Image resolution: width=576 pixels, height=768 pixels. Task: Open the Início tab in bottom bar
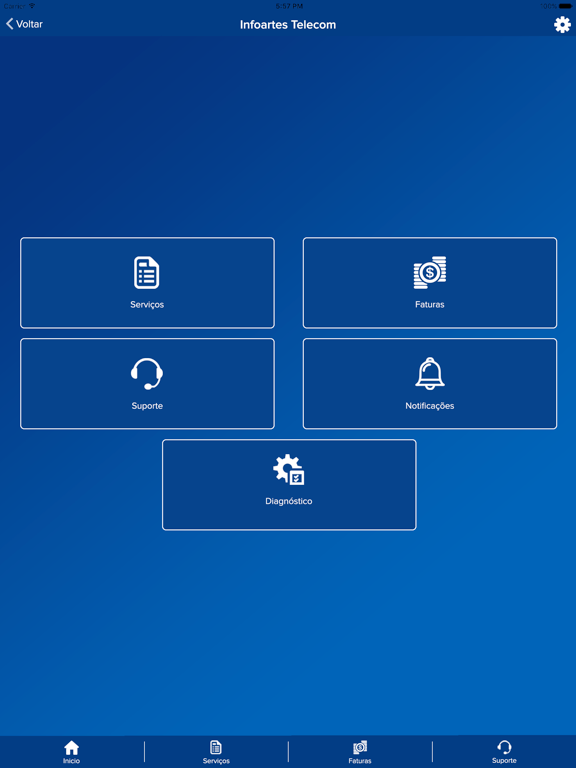point(72,752)
